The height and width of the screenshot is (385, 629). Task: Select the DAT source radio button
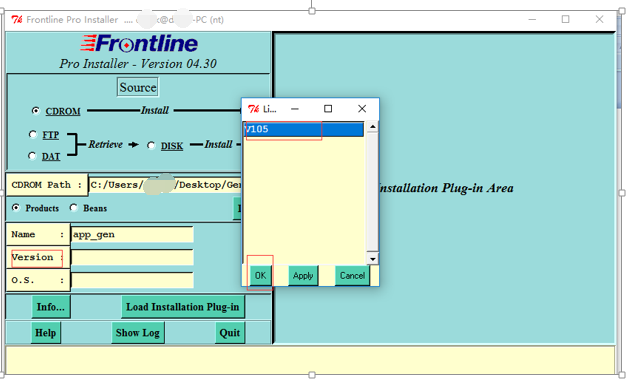click(32, 156)
